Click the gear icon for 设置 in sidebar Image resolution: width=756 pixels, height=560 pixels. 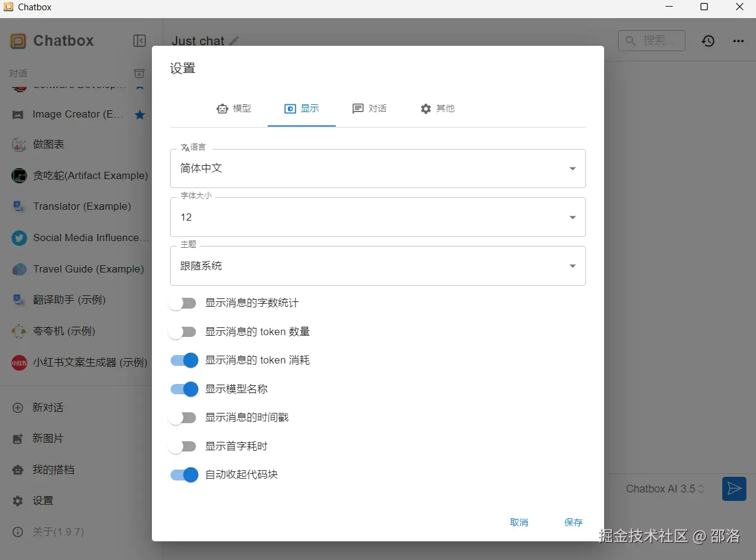click(x=18, y=501)
